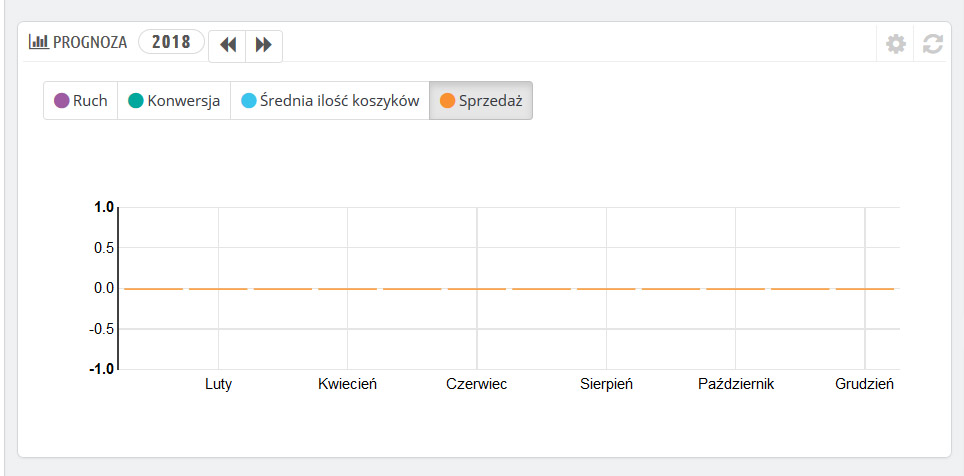
Task: Click the 1.0 value on the y-axis
Action: [104, 207]
